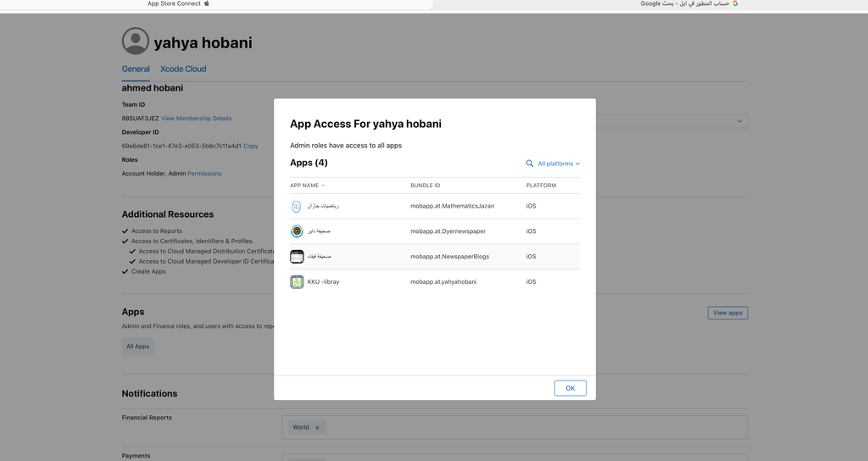868x461 pixels.
Task: Open the All platforms filter dropdown
Action: (559, 164)
